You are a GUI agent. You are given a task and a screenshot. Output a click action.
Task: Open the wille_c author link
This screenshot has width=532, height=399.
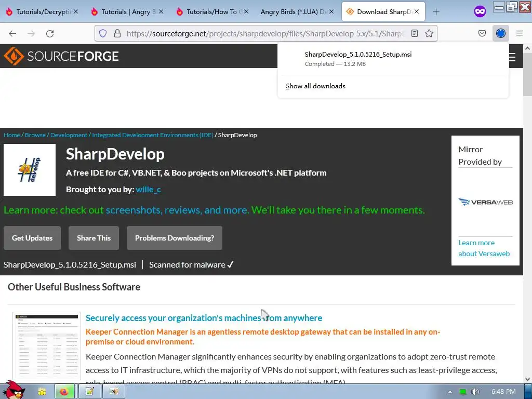148,189
